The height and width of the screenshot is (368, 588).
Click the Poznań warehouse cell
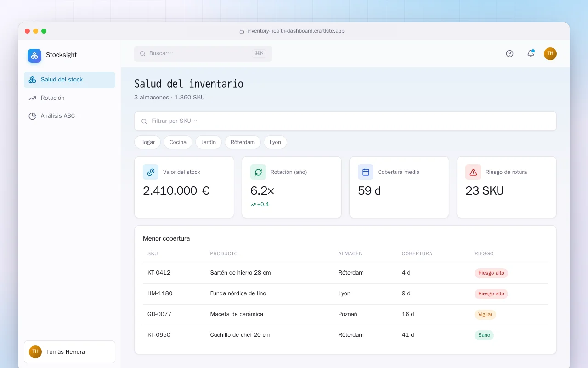(348, 314)
